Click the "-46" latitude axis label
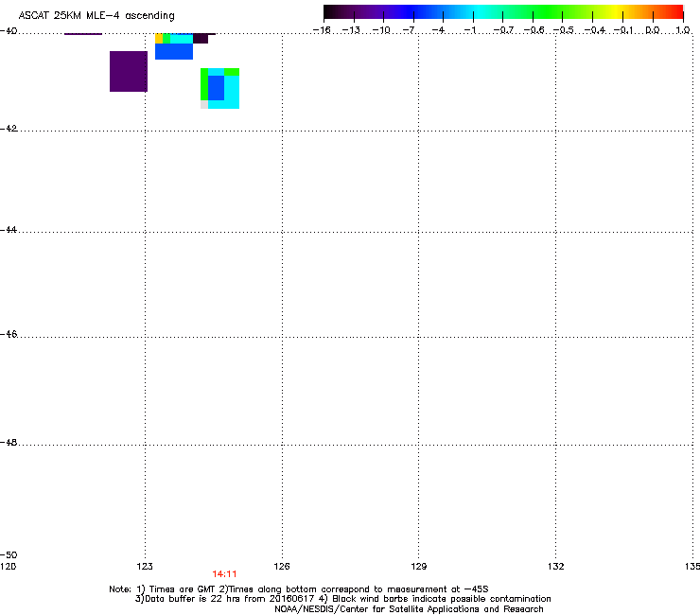Image resolution: width=700 pixels, height=615 pixels. (9, 334)
